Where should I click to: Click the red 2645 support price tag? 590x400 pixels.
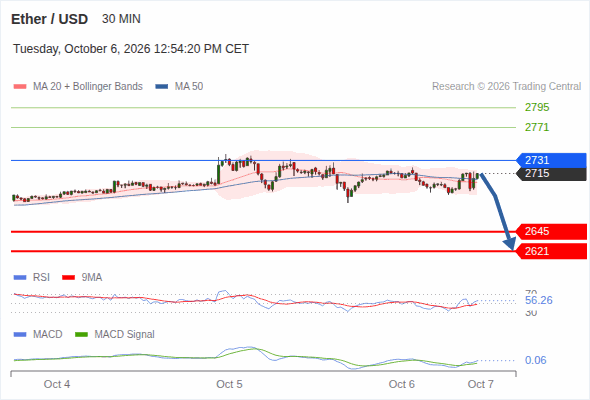[551, 231]
